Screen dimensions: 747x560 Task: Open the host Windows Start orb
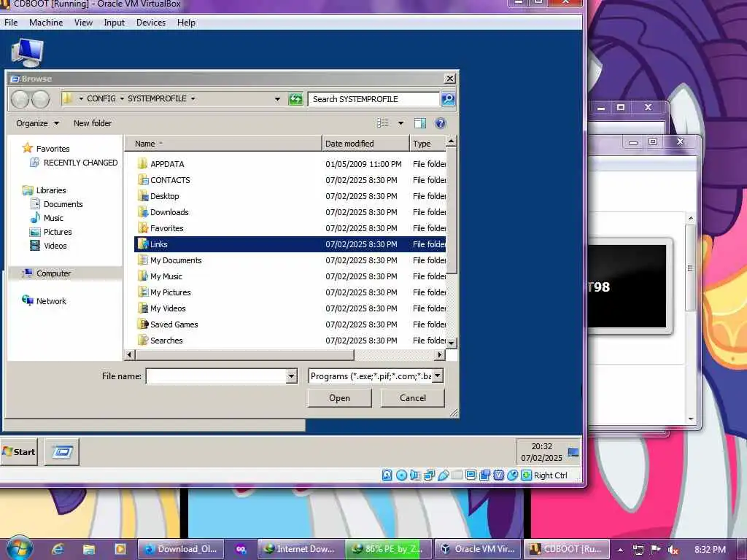(19, 548)
